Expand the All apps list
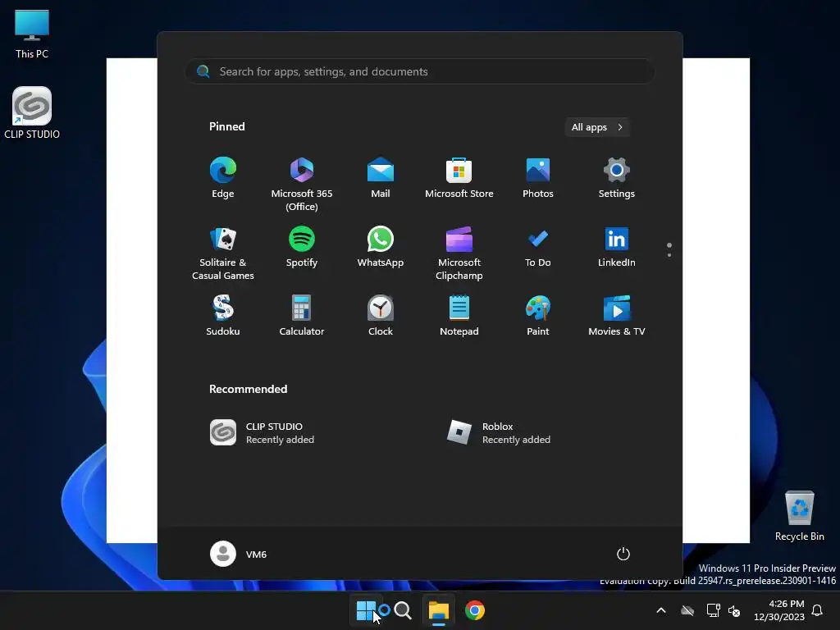 click(597, 127)
